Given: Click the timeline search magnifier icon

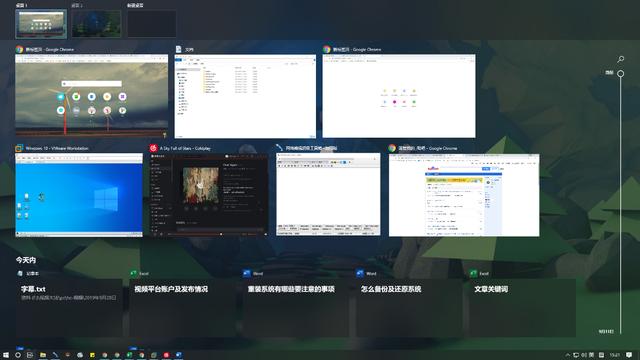Looking at the screenshot, I should [x=621, y=59].
